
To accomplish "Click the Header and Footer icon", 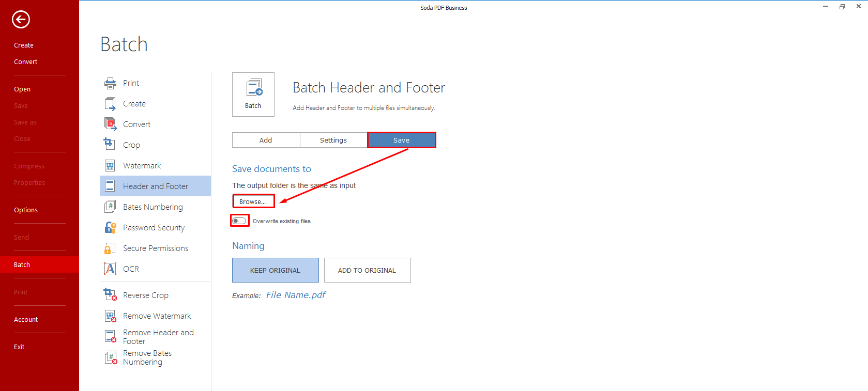I will (110, 186).
